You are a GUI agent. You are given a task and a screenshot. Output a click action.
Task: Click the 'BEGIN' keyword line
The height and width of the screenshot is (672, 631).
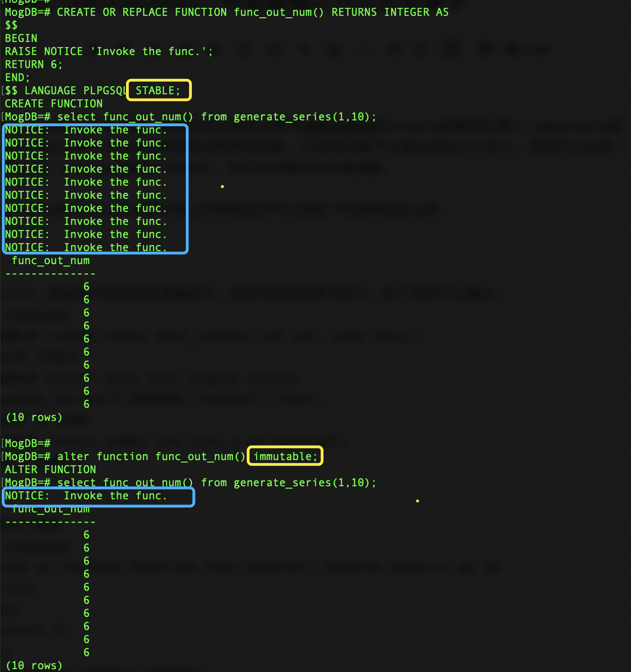(x=21, y=38)
